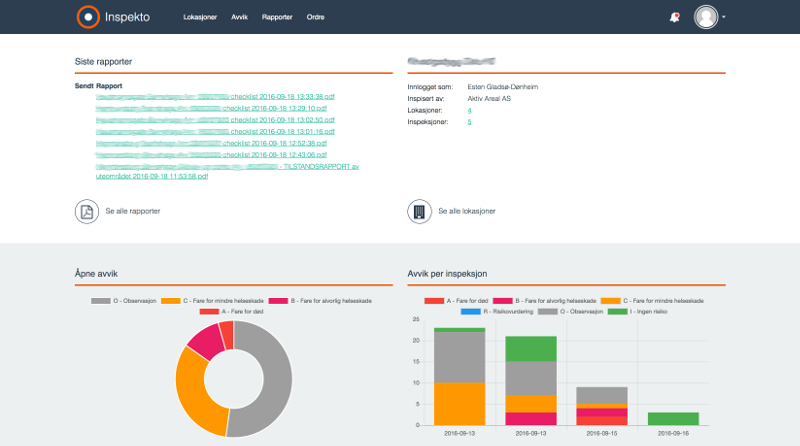Toggle C - Fare for mindre helseskade bar legend

click(652, 301)
